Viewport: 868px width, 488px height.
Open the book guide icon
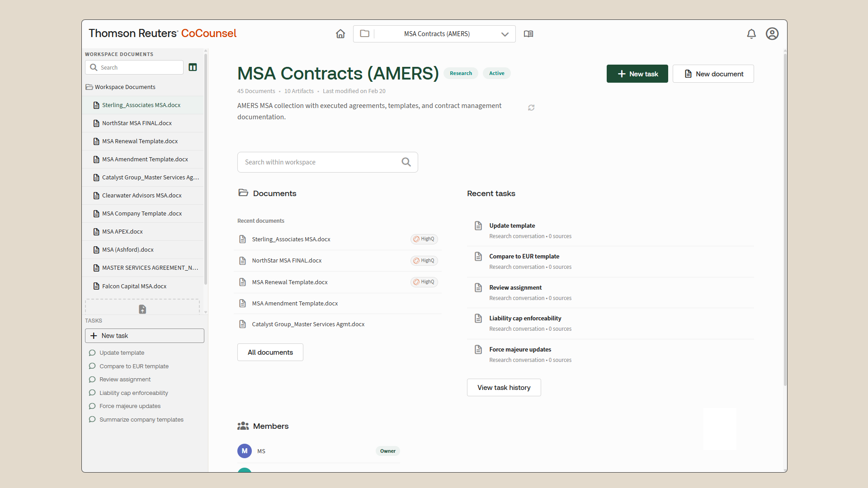click(528, 34)
